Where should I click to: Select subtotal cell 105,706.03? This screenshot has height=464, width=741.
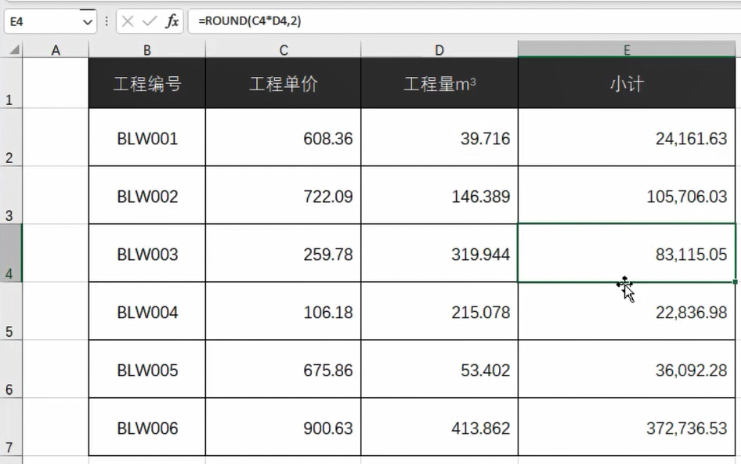coord(627,195)
